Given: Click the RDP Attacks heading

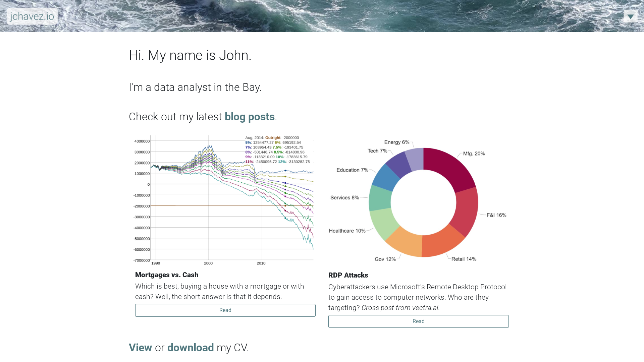Looking at the screenshot, I should pos(348,276).
